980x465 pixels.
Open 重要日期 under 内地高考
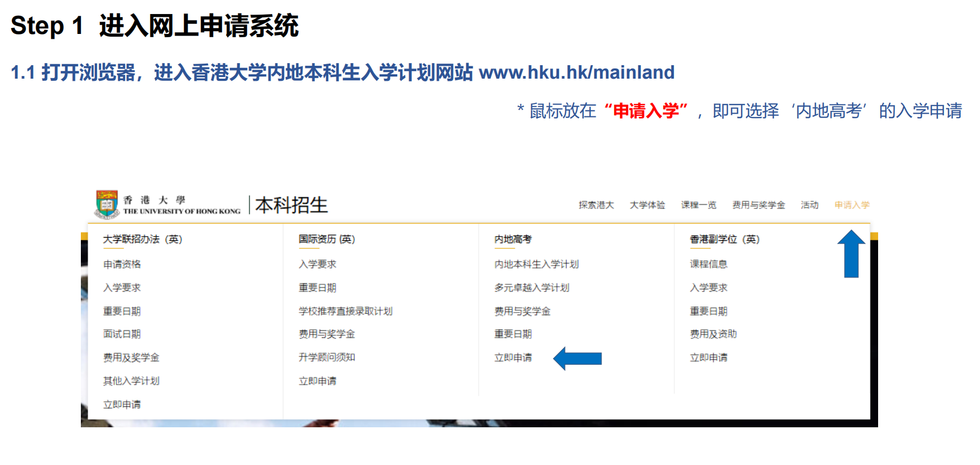513,334
